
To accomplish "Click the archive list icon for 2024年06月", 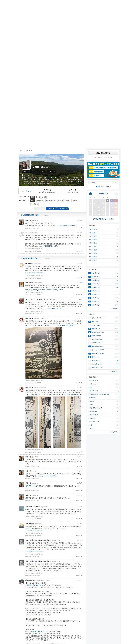I will click(x=90, y=291).
